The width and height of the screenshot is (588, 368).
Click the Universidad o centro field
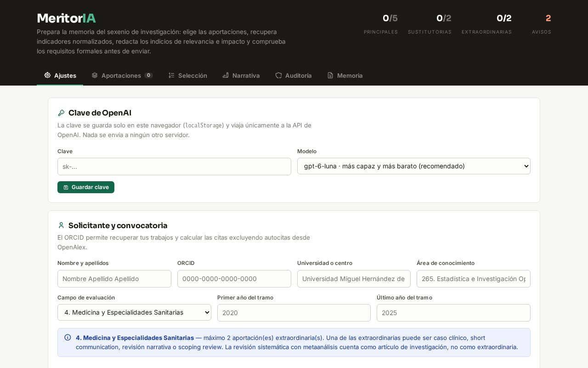coord(354,279)
